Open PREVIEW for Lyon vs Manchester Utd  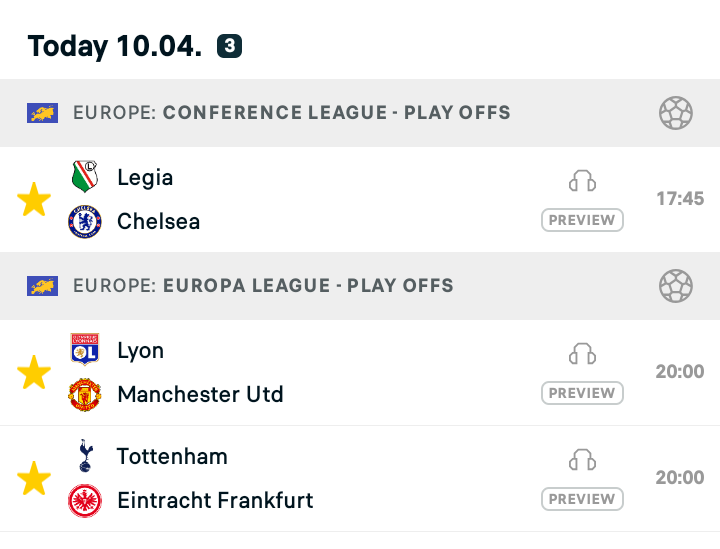click(582, 393)
